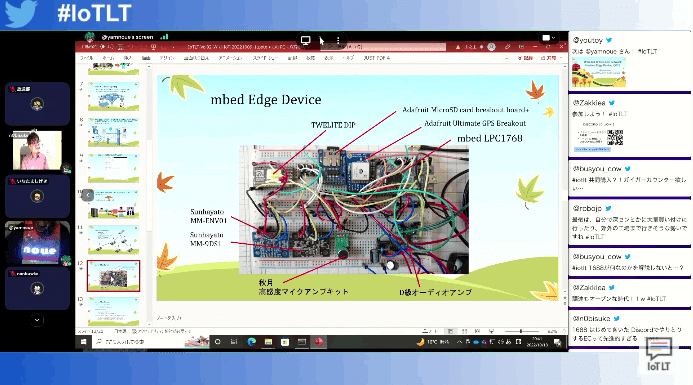Click the zoom percentage value

pyautogui.click(x=552, y=331)
